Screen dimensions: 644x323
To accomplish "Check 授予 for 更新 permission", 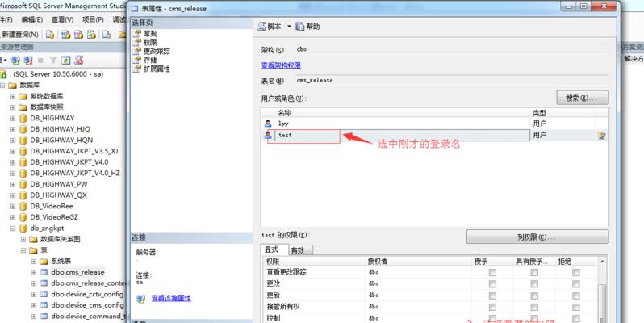I will point(492,296).
